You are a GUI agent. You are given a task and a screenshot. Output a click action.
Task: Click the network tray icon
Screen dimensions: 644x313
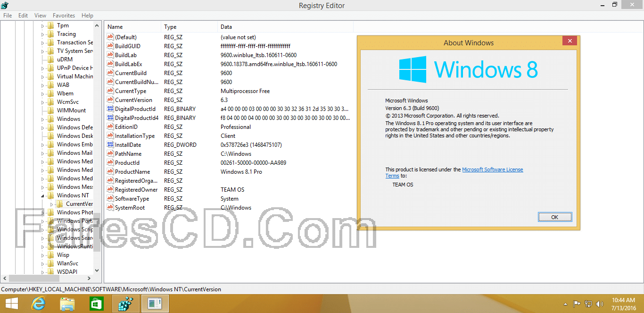588,304
